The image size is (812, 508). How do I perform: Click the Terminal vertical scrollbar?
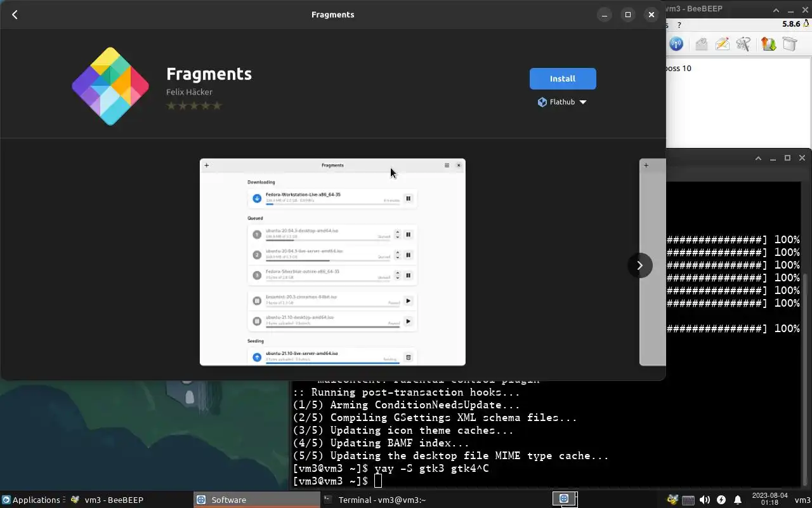[806, 381]
